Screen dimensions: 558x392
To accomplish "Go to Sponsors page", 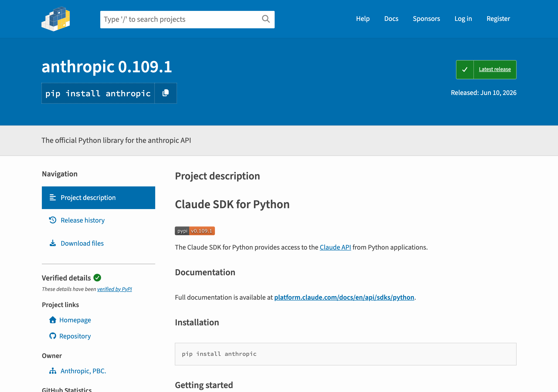I will click(x=426, y=19).
